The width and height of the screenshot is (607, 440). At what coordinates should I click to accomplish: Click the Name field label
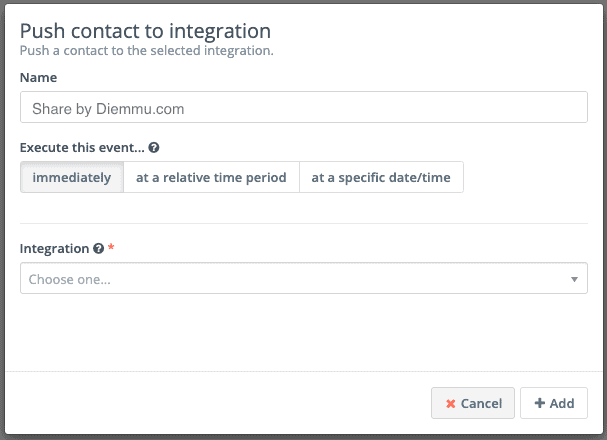coord(38,77)
